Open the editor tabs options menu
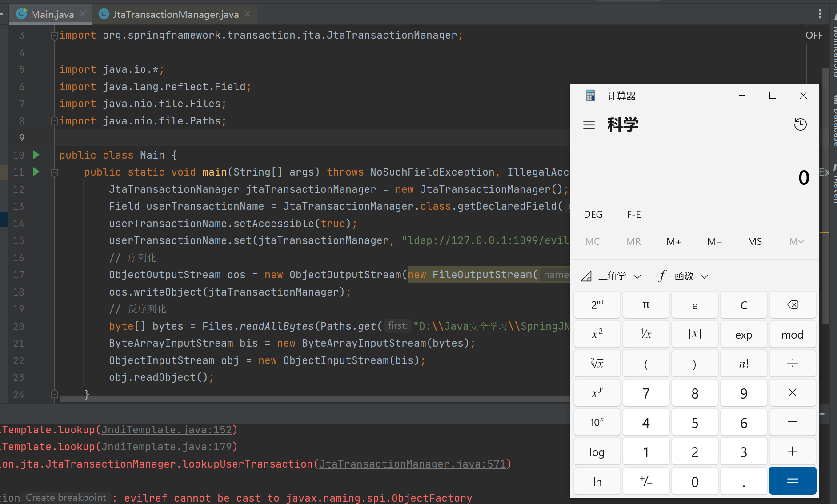Screen dimensions: 837x504 coord(820,14)
